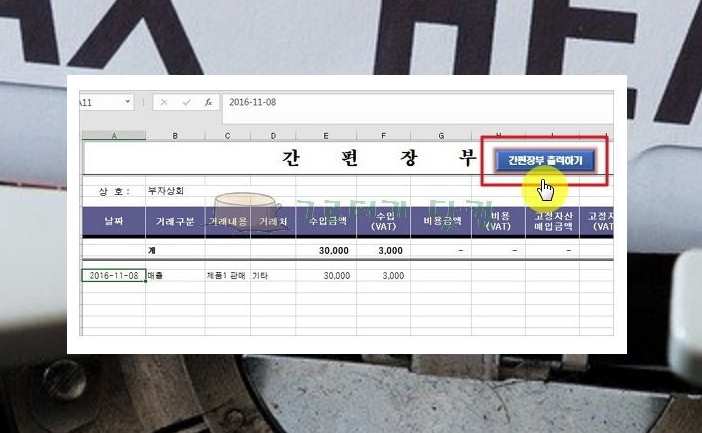The width and height of the screenshot is (702, 433).
Task: Click the 계 total label cell
Action: click(175, 250)
